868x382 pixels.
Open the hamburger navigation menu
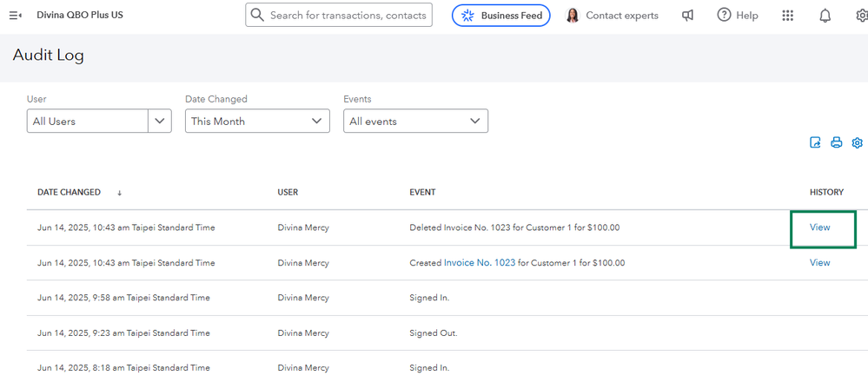tap(15, 16)
